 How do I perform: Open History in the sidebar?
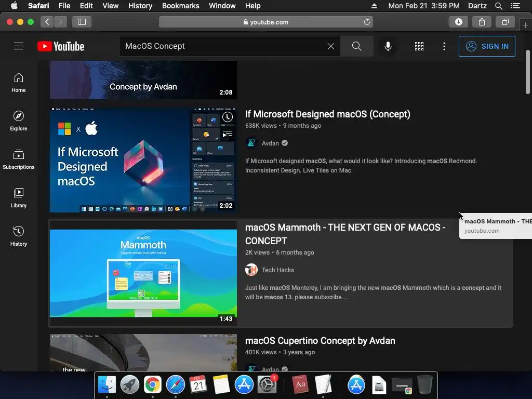point(19,236)
